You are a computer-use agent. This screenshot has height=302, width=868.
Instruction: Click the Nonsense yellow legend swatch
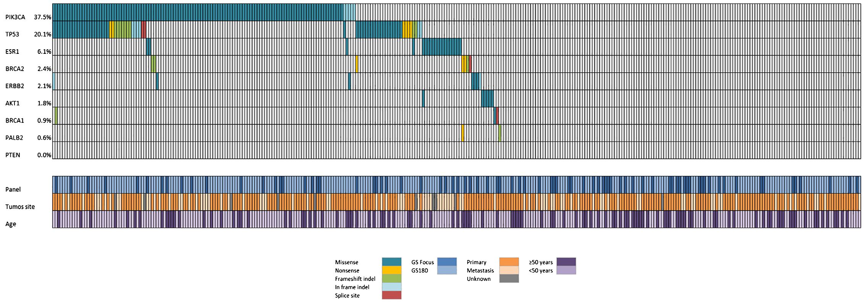(392, 270)
